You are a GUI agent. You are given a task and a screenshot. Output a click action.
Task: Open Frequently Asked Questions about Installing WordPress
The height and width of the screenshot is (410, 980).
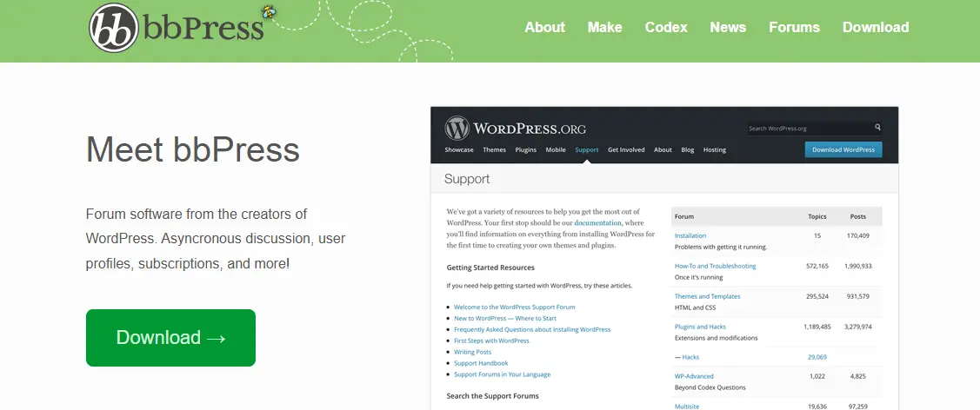(x=532, y=329)
